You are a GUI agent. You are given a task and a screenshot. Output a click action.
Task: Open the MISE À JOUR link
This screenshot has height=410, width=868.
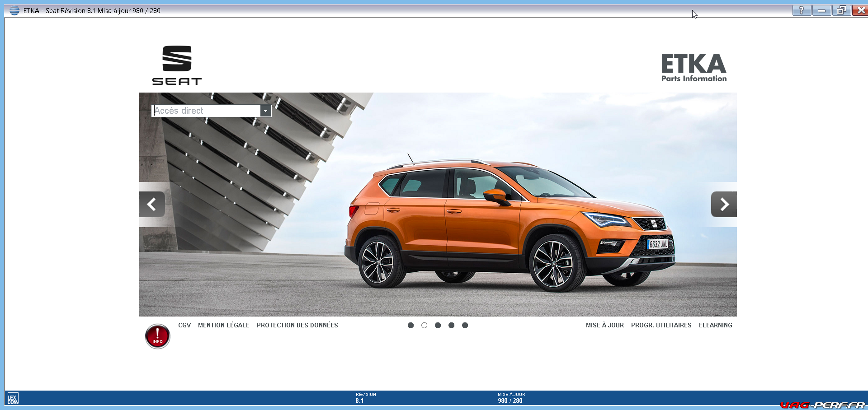(x=605, y=325)
